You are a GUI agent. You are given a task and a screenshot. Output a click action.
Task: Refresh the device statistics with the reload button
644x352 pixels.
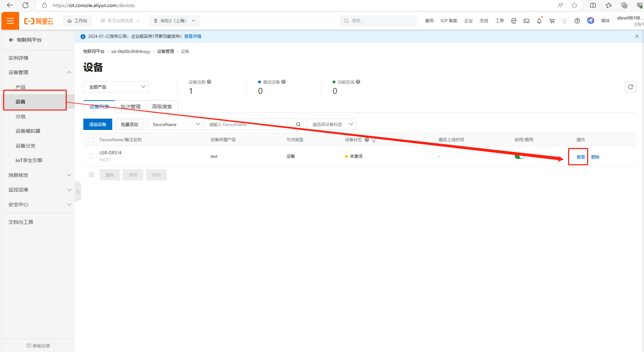[631, 87]
